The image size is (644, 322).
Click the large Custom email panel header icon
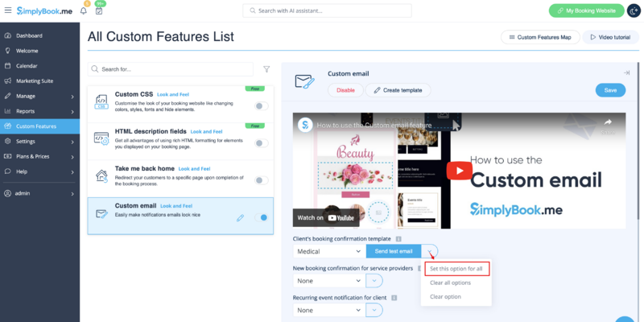(x=305, y=81)
